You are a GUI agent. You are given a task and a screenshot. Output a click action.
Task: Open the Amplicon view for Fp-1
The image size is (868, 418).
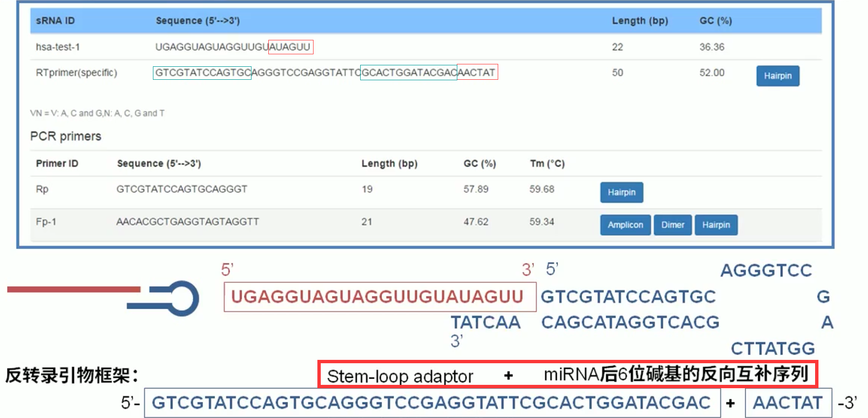pyautogui.click(x=625, y=225)
